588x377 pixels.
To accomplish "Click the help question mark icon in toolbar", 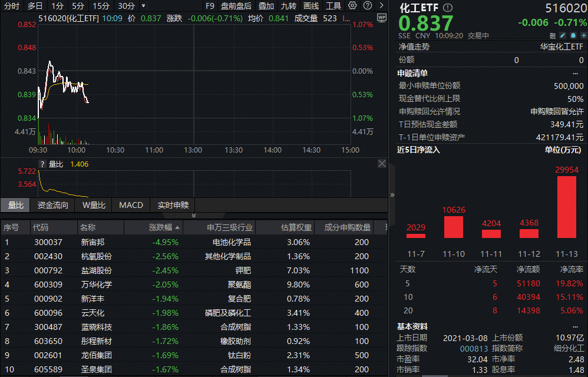I will coord(366,6).
